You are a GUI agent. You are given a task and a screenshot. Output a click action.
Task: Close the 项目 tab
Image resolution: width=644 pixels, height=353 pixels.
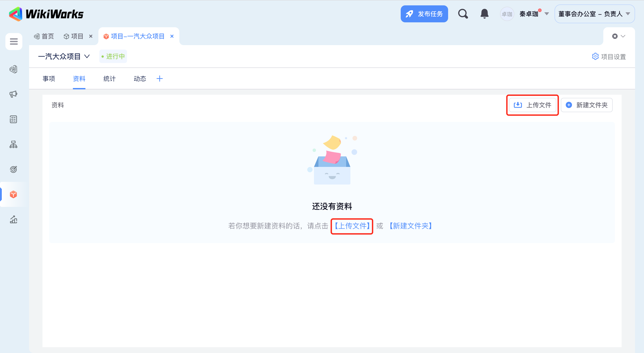[x=91, y=36]
